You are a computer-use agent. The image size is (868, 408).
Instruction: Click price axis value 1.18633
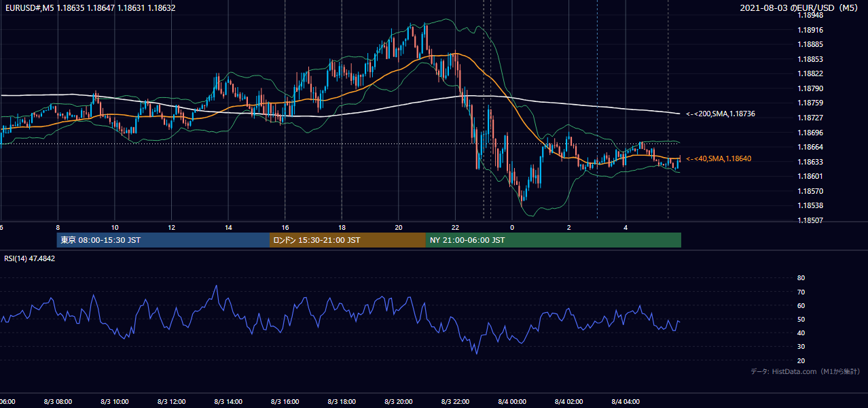810,162
